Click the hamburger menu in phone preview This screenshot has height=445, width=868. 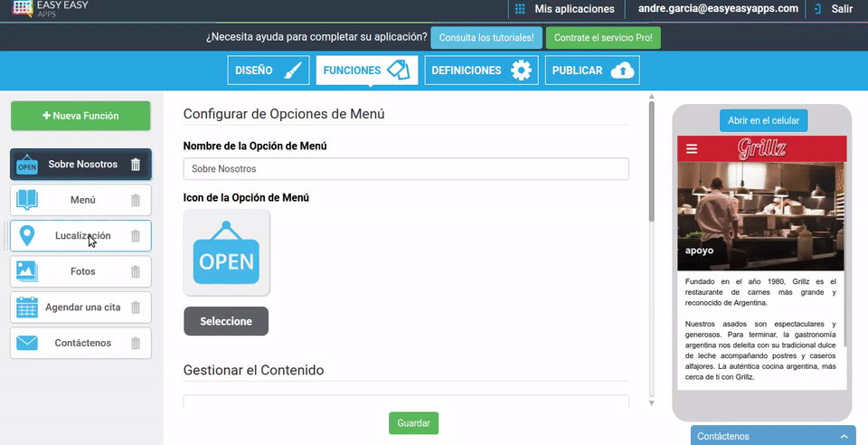tap(692, 148)
